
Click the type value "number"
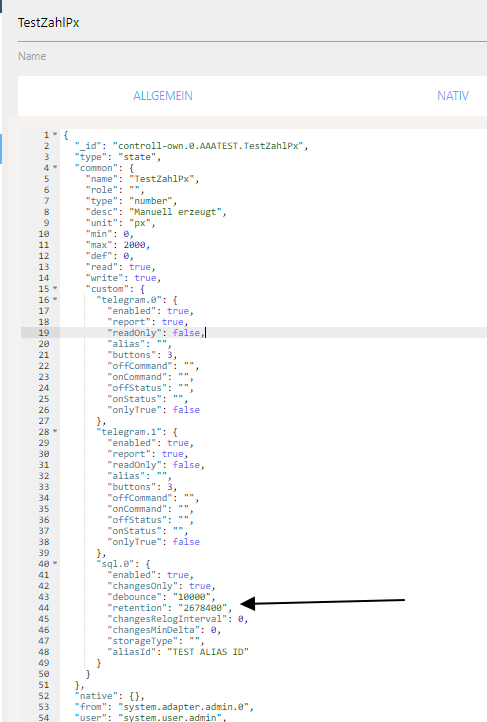(151, 201)
